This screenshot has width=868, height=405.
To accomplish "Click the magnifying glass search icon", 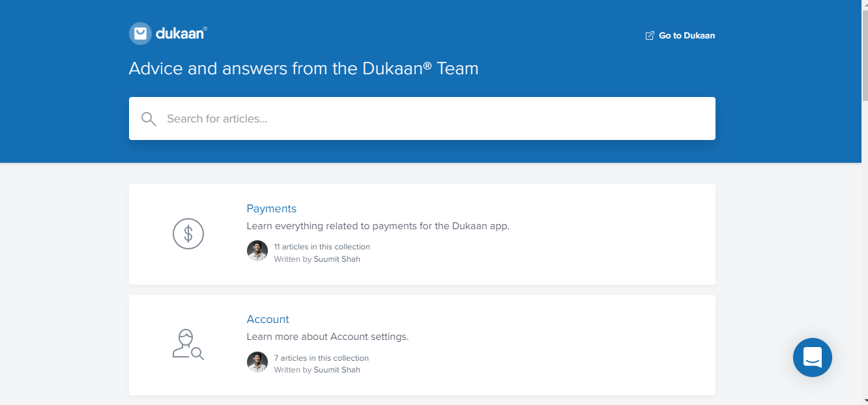I will tap(149, 119).
